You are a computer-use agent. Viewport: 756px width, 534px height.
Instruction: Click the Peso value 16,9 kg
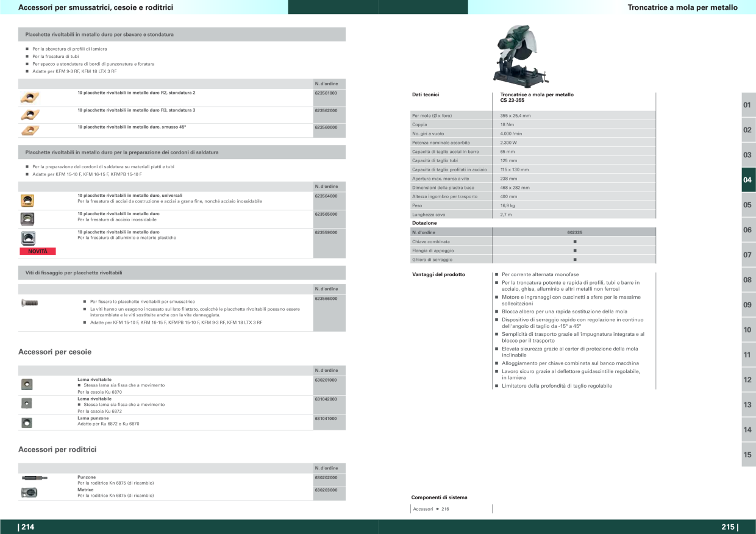point(508,205)
